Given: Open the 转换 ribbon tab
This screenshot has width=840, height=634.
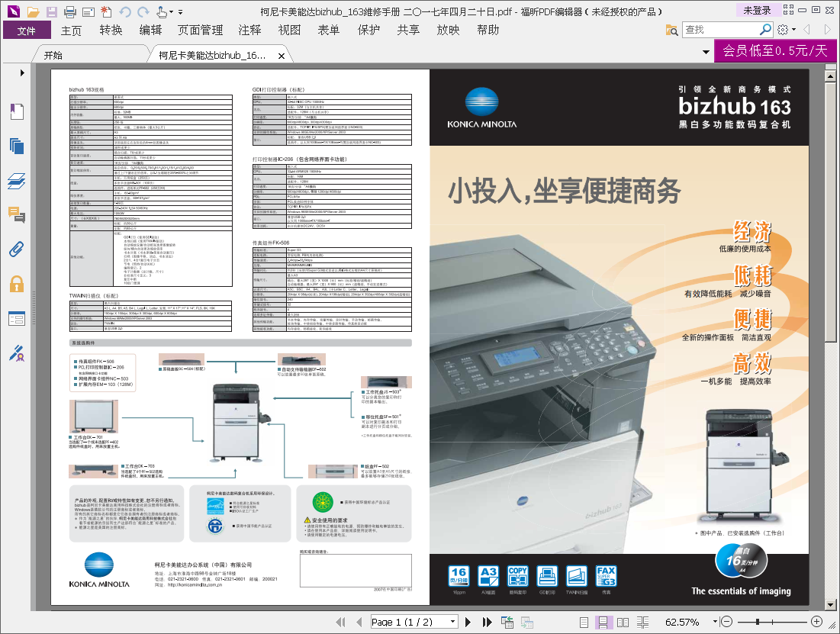Looking at the screenshot, I should pyautogui.click(x=111, y=31).
